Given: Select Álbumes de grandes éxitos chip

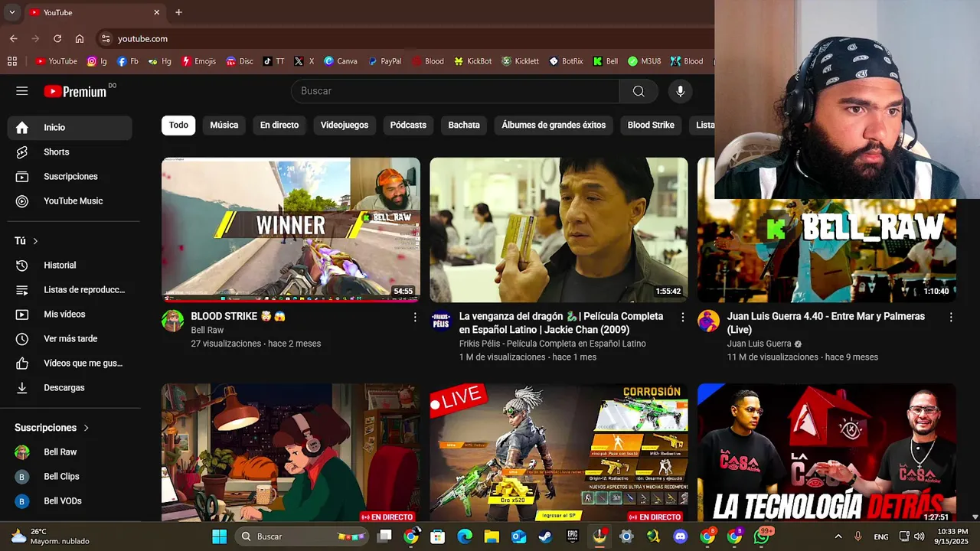Looking at the screenshot, I should click(554, 126).
